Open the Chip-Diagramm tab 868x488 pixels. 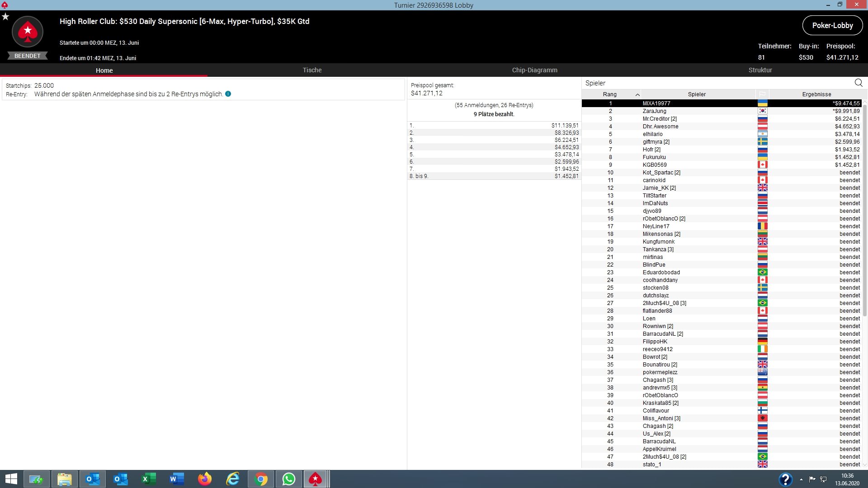(534, 70)
